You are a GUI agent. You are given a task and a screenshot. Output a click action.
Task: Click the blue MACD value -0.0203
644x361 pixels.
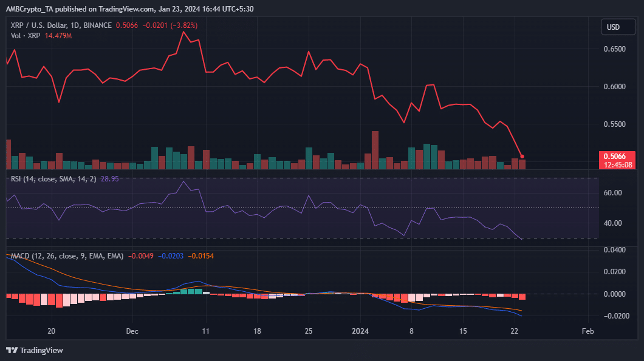point(171,256)
